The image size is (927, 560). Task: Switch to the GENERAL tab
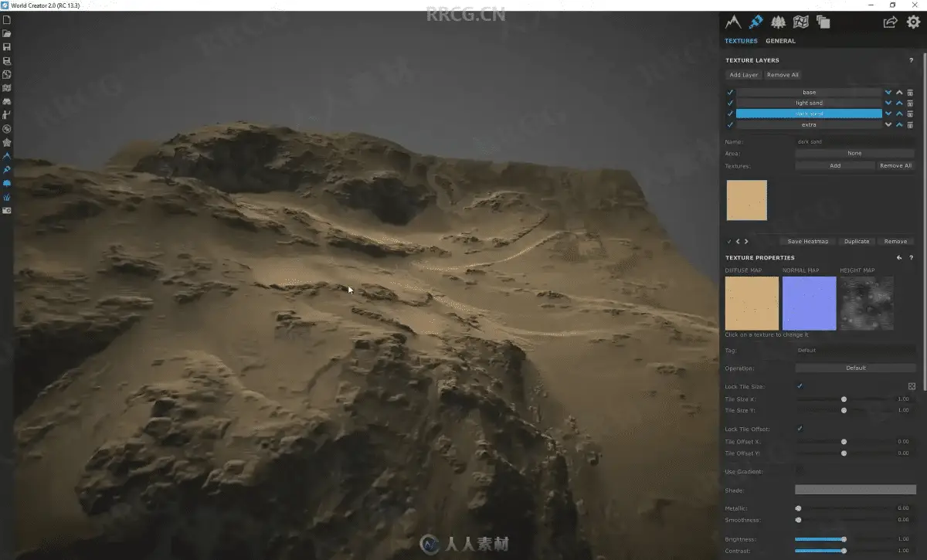780,41
